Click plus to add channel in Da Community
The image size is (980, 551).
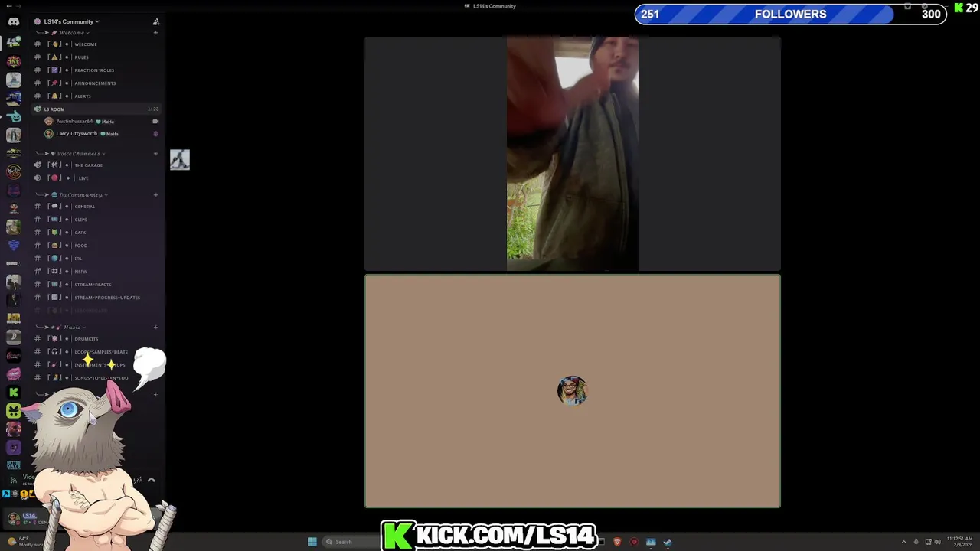[x=155, y=195]
